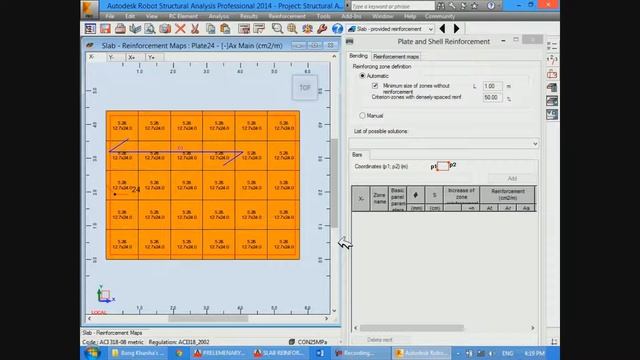640x360 pixels.
Task: Click the top icon on right sidebar
Action: (x=552, y=46)
